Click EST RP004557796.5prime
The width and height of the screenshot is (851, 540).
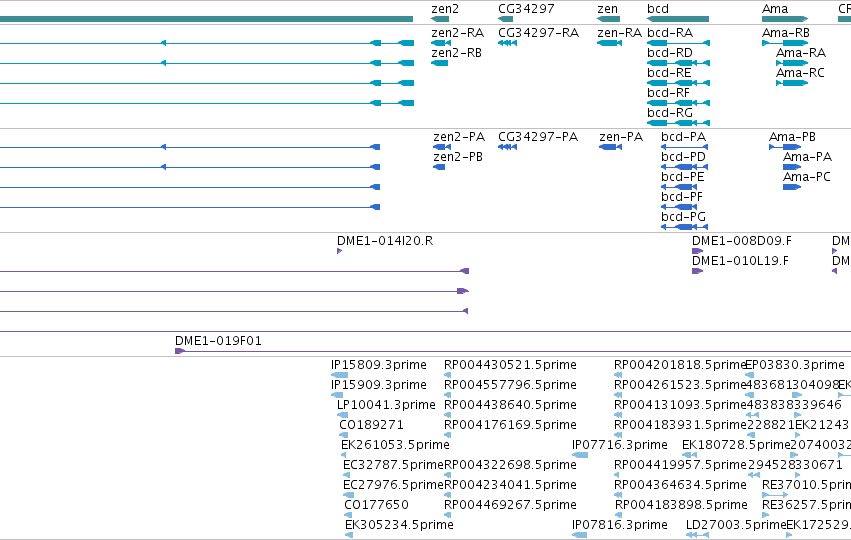tap(510, 385)
